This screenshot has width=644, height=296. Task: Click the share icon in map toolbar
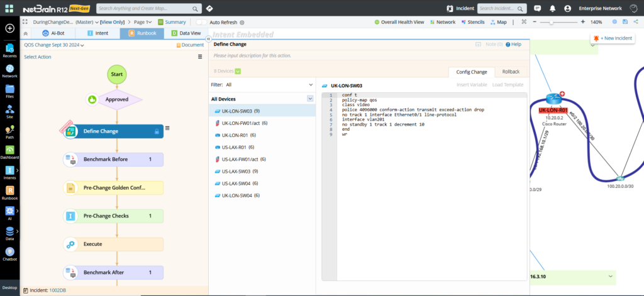pyautogui.click(x=636, y=21)
